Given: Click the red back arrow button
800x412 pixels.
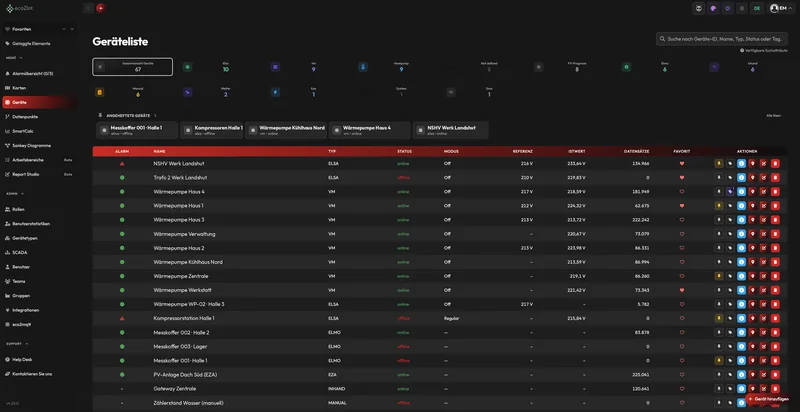Looking at the screenshot, I should click(101, 8).
